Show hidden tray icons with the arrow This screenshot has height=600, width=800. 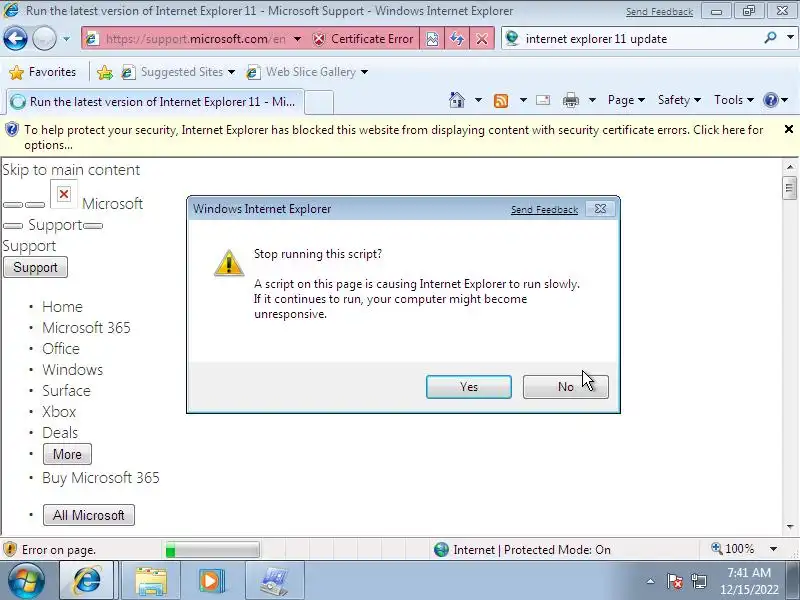pyautogui.click(x=650, y=581)
